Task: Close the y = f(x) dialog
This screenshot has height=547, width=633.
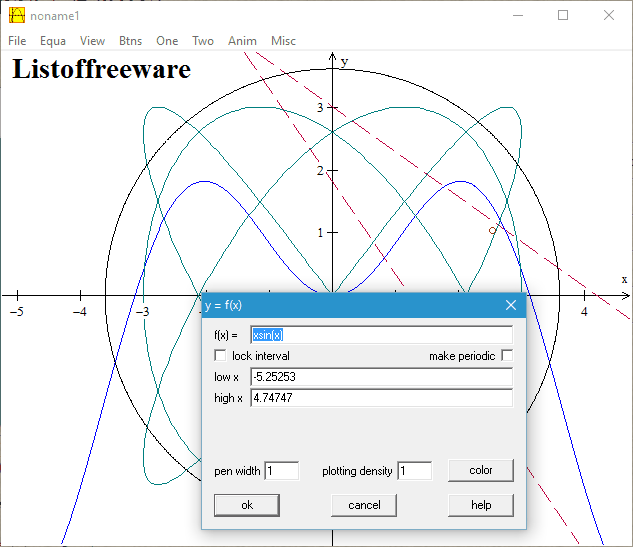Action: 511,305
